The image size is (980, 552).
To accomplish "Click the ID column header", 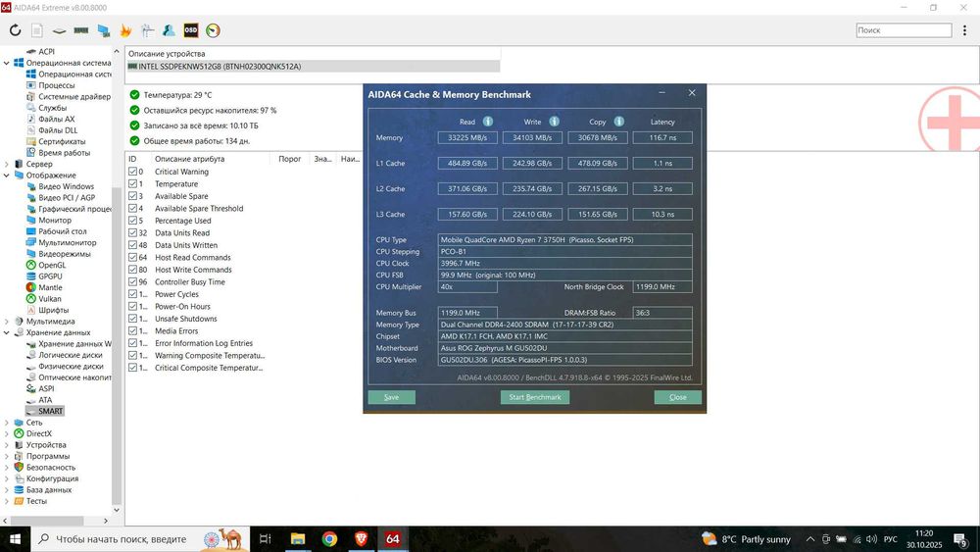I will (132, 159).
